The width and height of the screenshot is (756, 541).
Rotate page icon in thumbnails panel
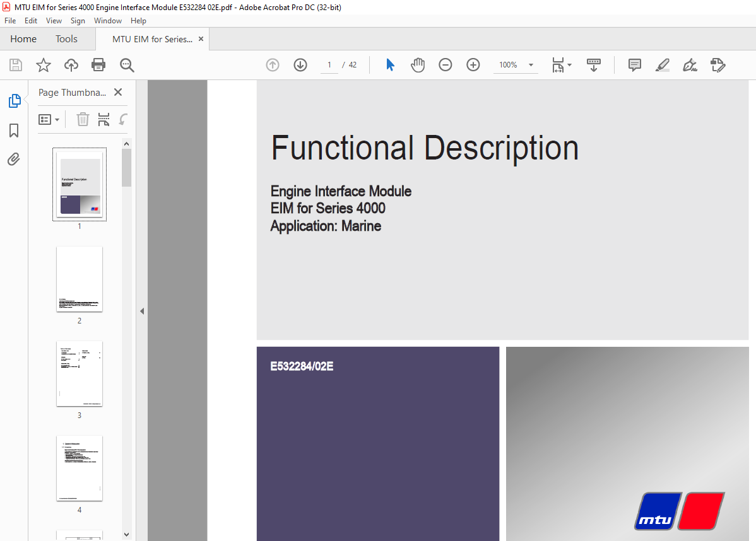pos(124,119)
